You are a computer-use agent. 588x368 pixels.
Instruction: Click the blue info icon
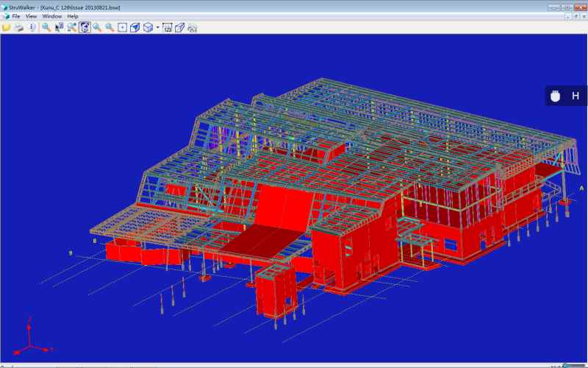(x=32, y=27)
